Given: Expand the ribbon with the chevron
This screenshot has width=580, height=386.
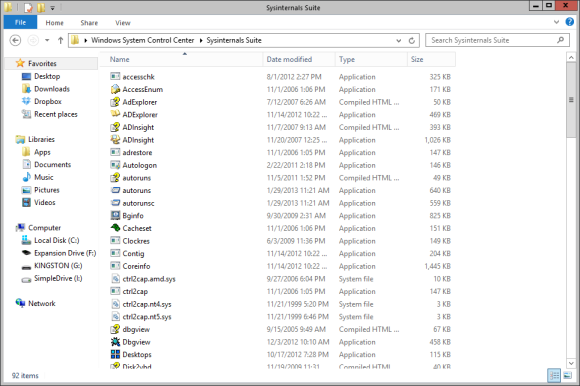Looking at the screenshot, I should tap(556, 22).
